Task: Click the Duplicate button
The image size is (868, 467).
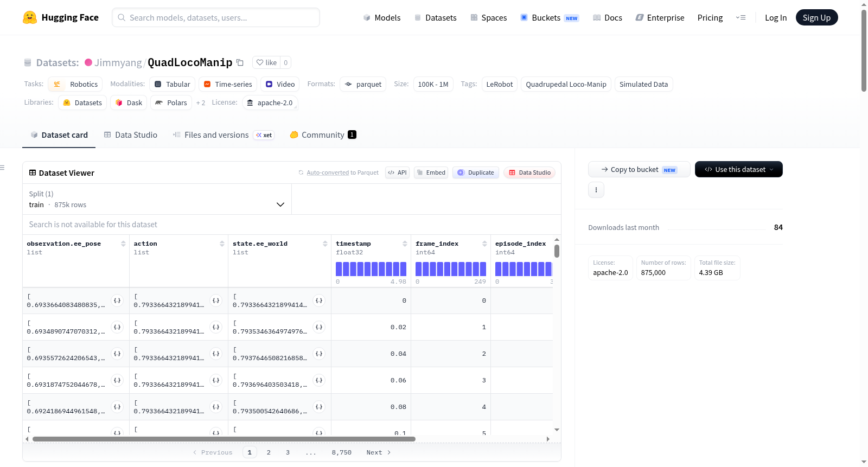Action: 476,172
